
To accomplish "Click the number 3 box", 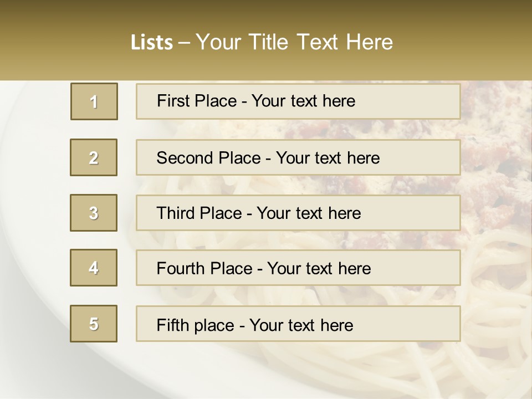I will click(x=94, y=213).
